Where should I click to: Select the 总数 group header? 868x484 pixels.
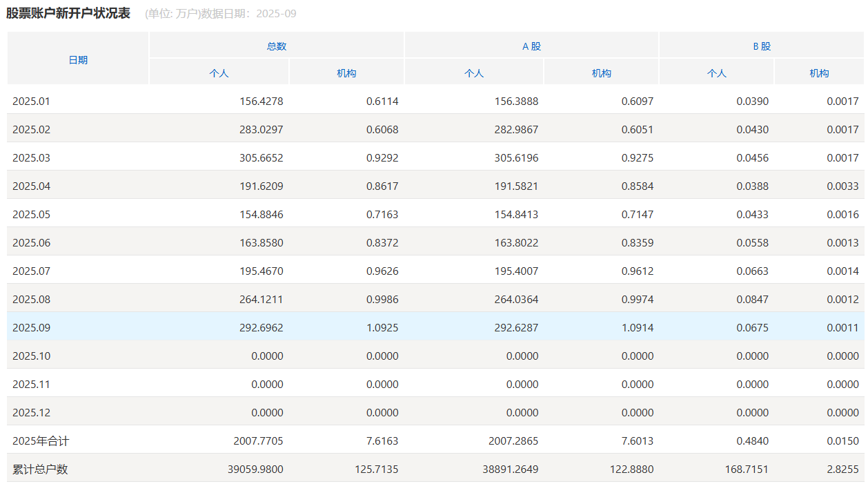coord(277,46)
